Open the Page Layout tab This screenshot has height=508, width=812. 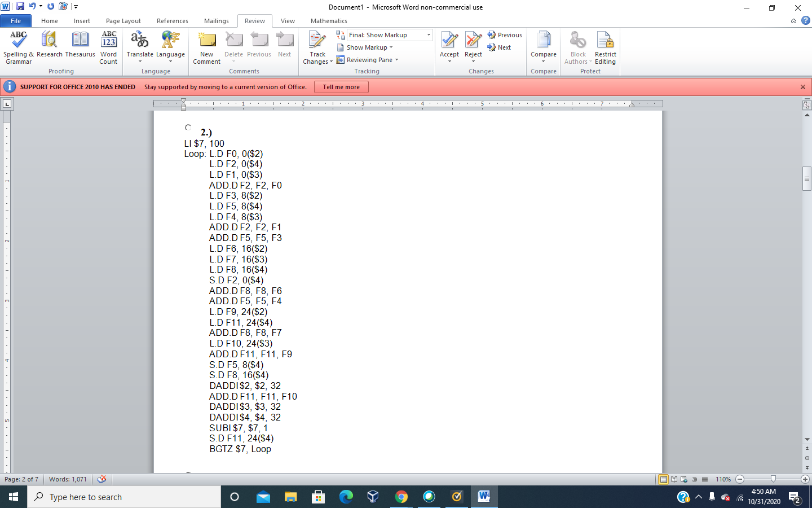[x=123, y=21]
